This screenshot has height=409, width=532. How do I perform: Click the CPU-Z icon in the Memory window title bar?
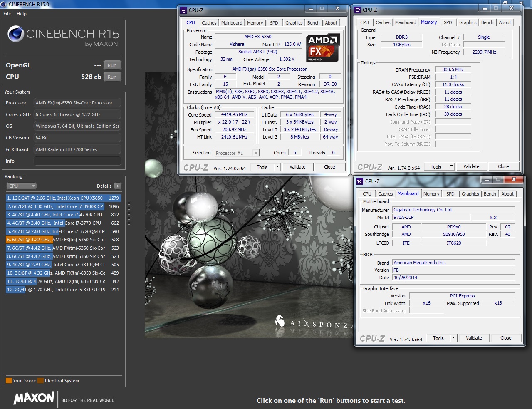[357, 10]
